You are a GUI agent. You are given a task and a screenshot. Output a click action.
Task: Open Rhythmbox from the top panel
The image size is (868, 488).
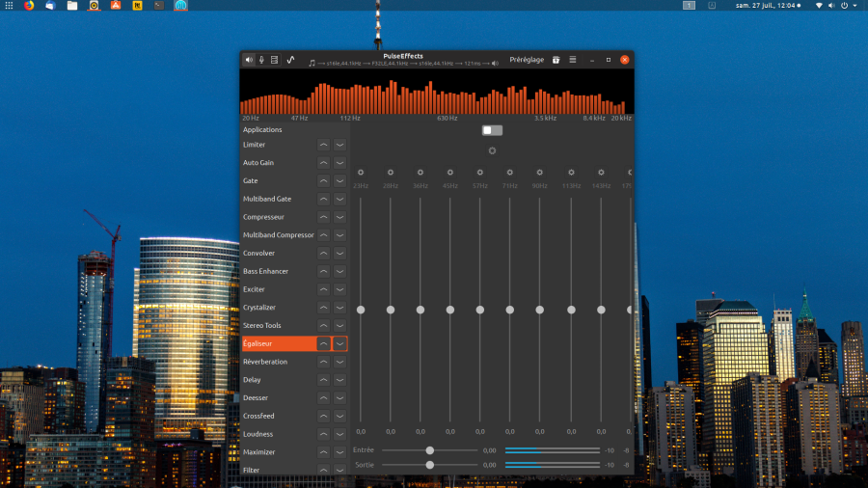coord(95,6)
